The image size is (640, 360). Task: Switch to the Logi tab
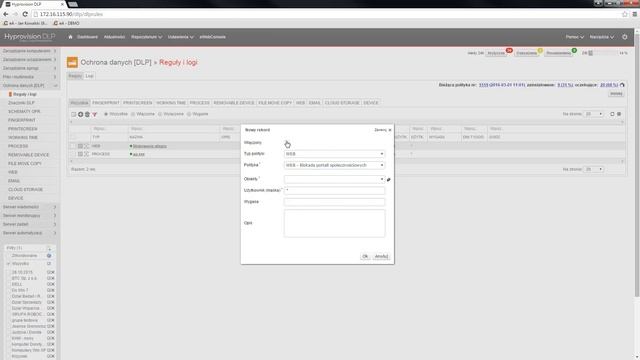(x=89, y=76)
